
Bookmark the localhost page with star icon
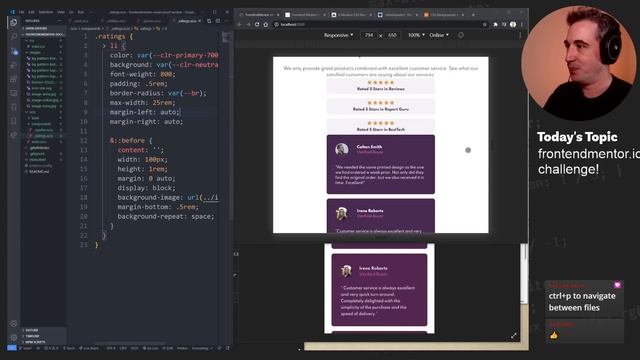(x=484, y=24)
